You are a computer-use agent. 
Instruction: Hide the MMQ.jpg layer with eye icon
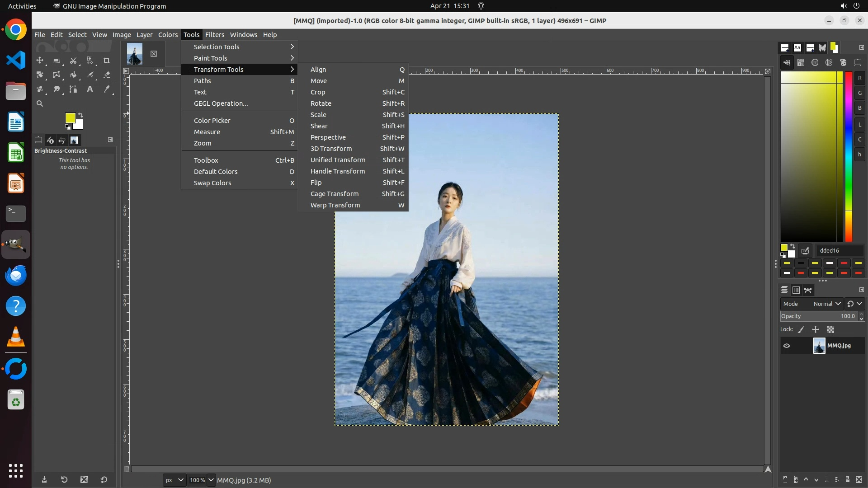(787, 346)
